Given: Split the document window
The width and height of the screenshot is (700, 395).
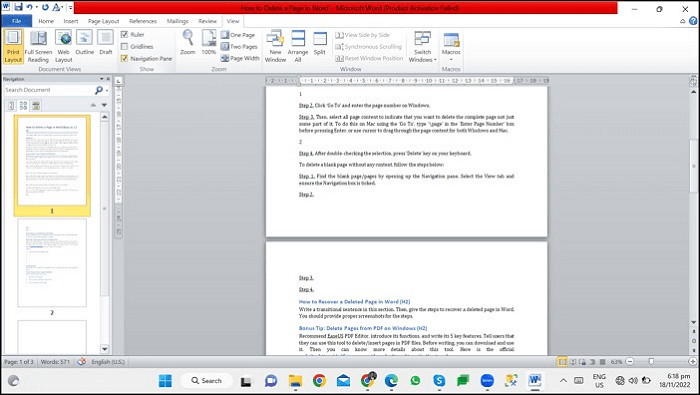Looking at the screenshot, I should [x=320, y=43].
